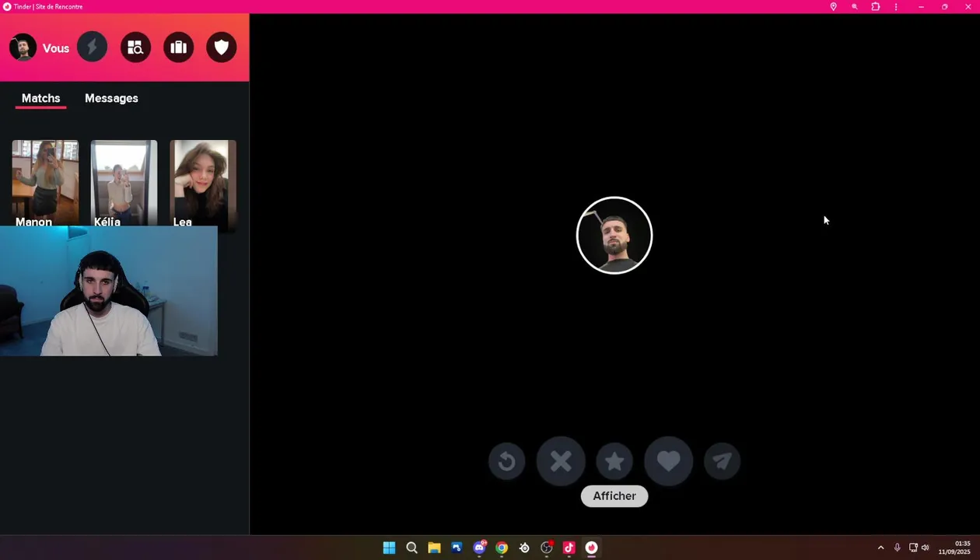
Task: Open the shield safety center icon
Action: coord(222,47)
